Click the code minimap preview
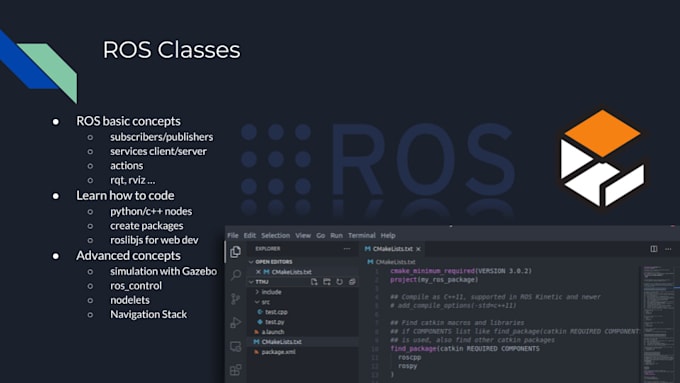Screen dimensions: 680x383 (658, 323)
